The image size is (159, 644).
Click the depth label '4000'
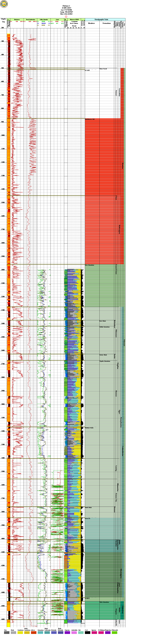(3, 538)
